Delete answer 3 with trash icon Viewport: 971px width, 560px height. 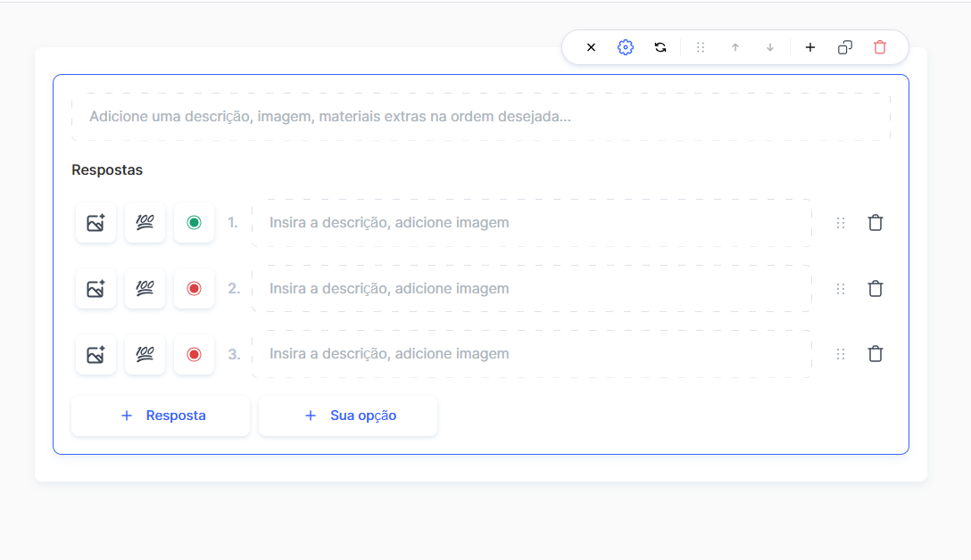[876, 354]
